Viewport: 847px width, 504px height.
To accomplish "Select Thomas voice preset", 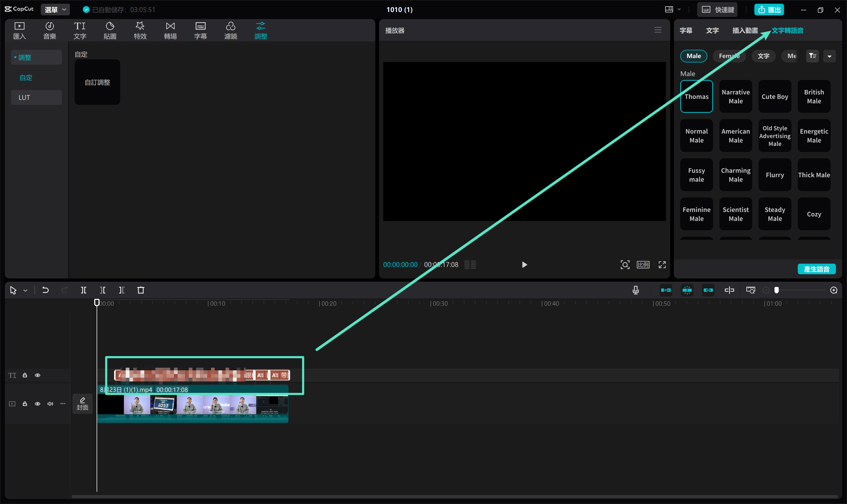I will point(695,97).
